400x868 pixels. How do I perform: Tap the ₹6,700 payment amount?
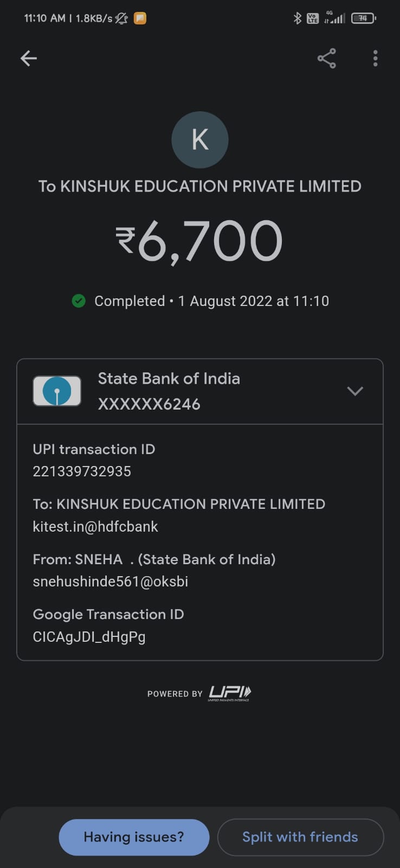pos(199,241)
